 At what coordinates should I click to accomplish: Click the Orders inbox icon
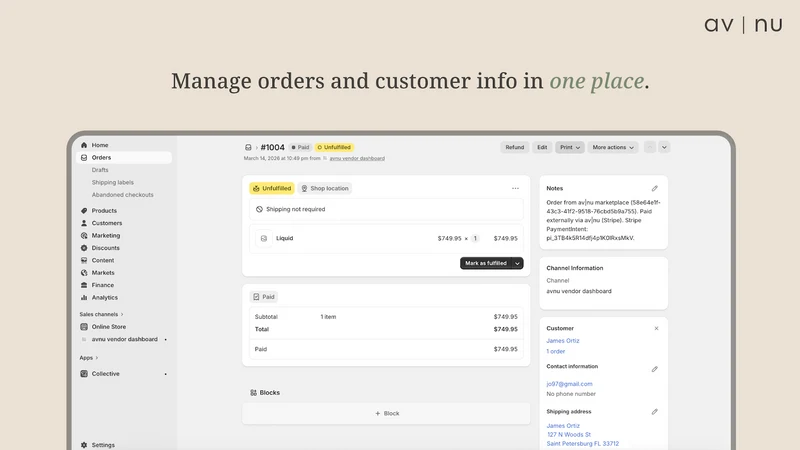coord(84,158)
